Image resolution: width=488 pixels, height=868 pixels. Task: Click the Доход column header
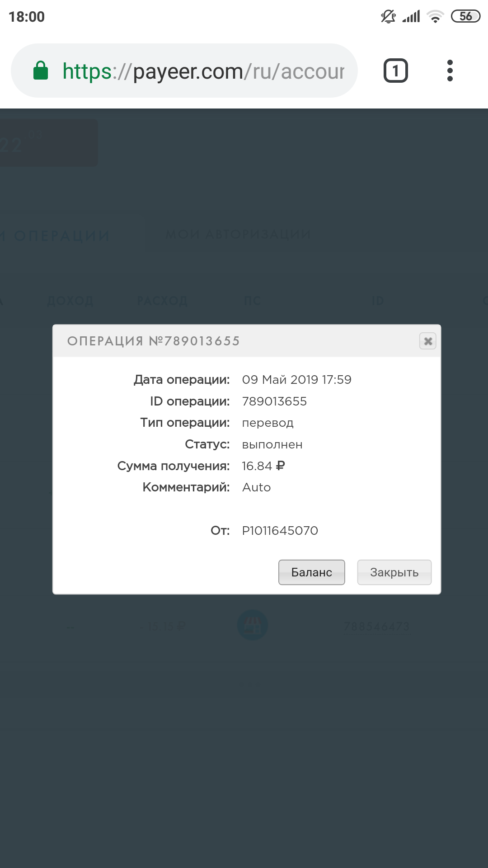click(70, 301)
